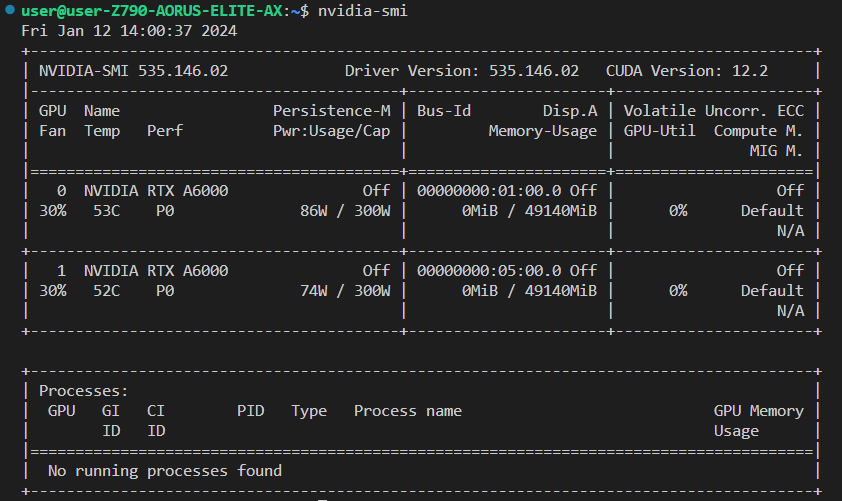Click the typed nvidia-smi command
This screenshot has width=842, height=501.
pyautogui.click(x=362, y=11)
